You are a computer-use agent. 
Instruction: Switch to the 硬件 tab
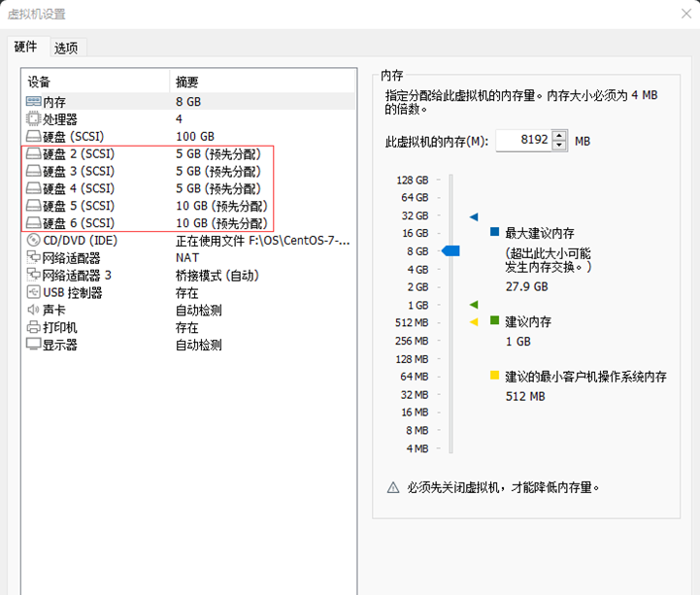[x=25, y=47]
